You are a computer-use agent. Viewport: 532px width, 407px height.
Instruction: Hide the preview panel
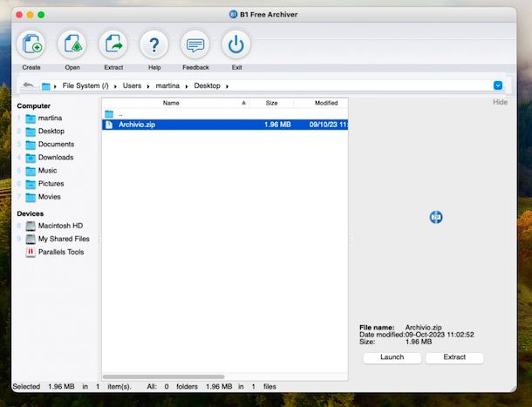click(x=500, y=102)
